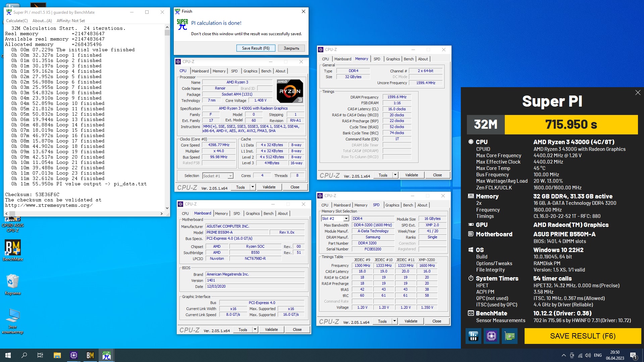Click the Super PI logo in Finish dialog
The height and width of the screenshot is (362, 644).
coord(182,24)
